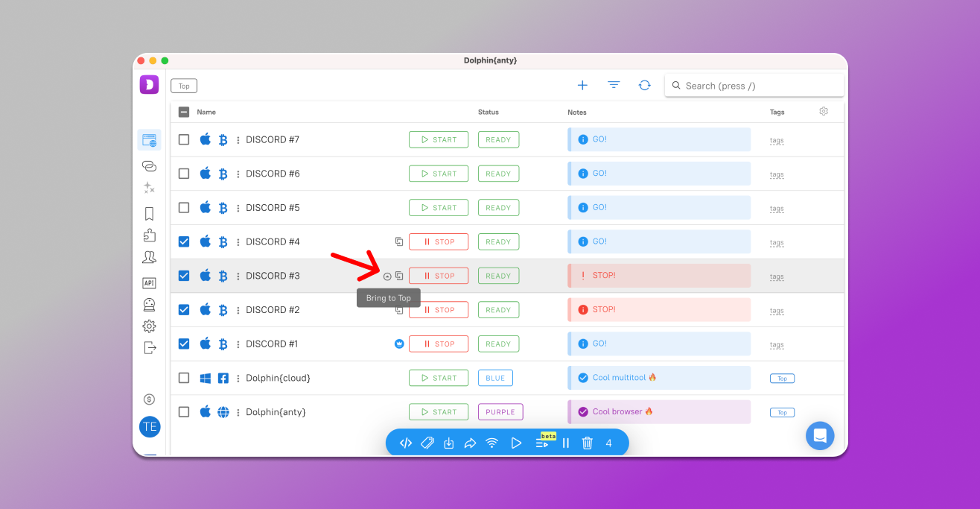
Task: Uncheck the DISCORD #1 checkbox
Action: pos(184,344)
